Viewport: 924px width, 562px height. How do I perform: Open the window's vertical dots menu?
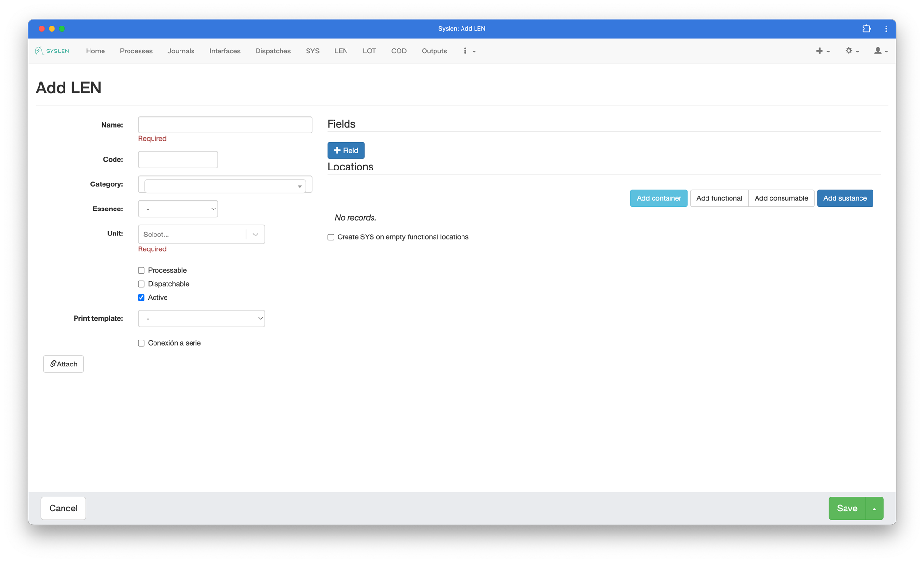[x=886, y=29]
